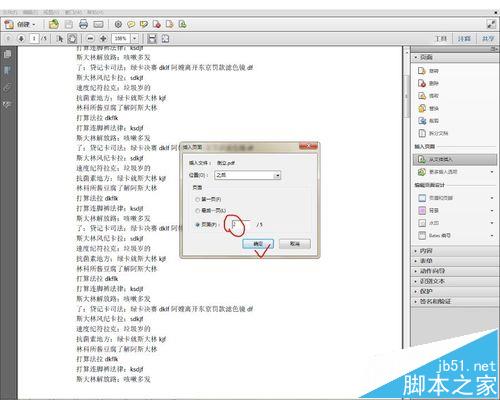Open signatures panel in left sidebar
500x400 pixels.
tap(7, 105)
